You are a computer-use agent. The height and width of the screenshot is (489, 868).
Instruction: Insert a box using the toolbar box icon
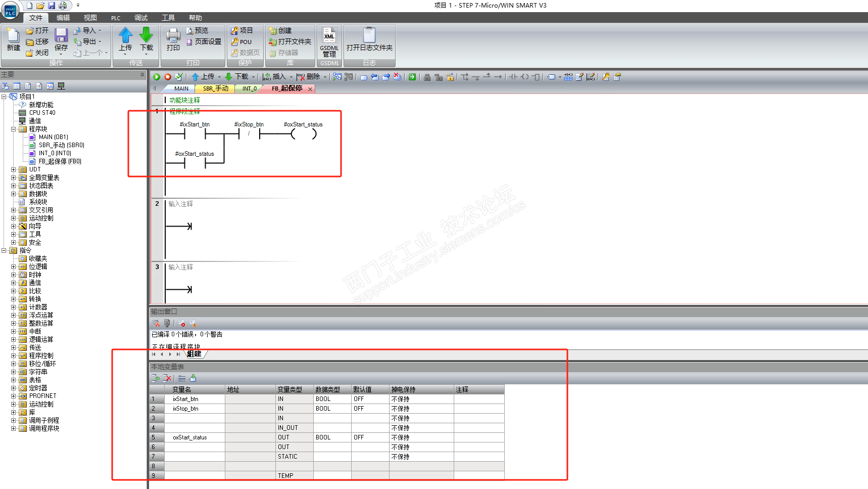point(536,77)
